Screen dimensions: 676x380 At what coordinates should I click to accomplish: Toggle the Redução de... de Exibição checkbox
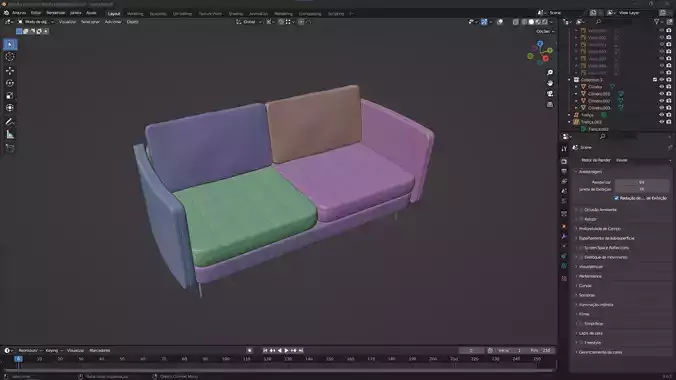pos(616,198)
